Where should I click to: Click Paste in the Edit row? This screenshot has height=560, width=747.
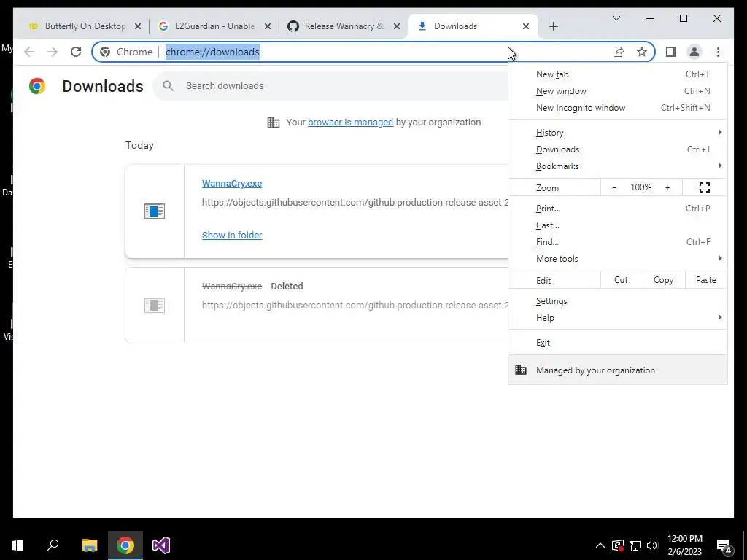(705, 280)
